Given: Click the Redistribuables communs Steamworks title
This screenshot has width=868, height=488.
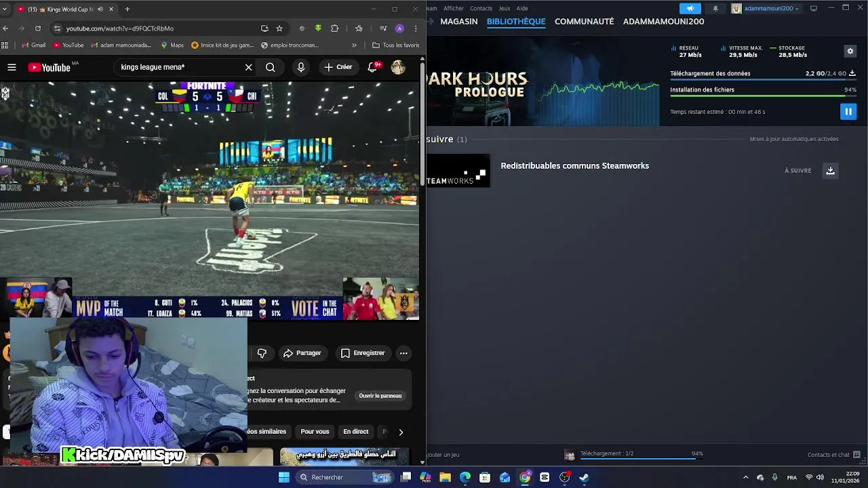Looking at the screenshot, I should click(574, 166).
